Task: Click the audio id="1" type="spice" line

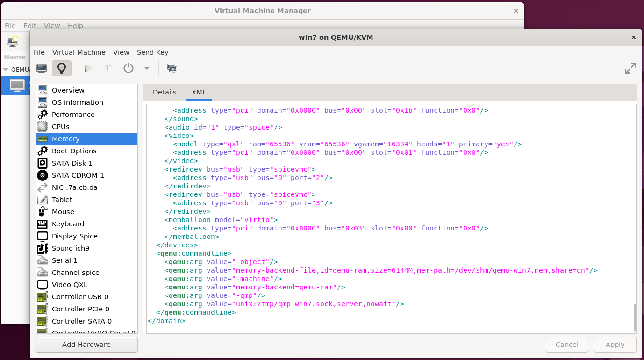Action: [x=223, y=127]
